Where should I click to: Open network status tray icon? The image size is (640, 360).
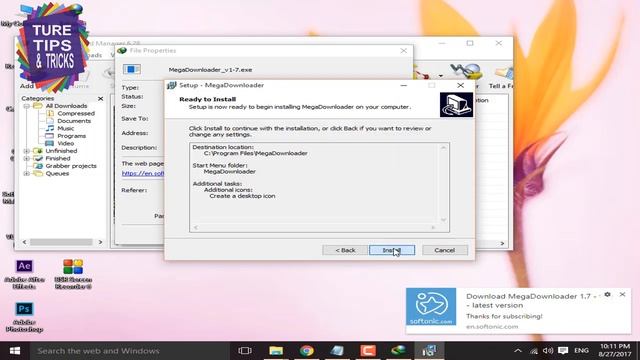533,351
